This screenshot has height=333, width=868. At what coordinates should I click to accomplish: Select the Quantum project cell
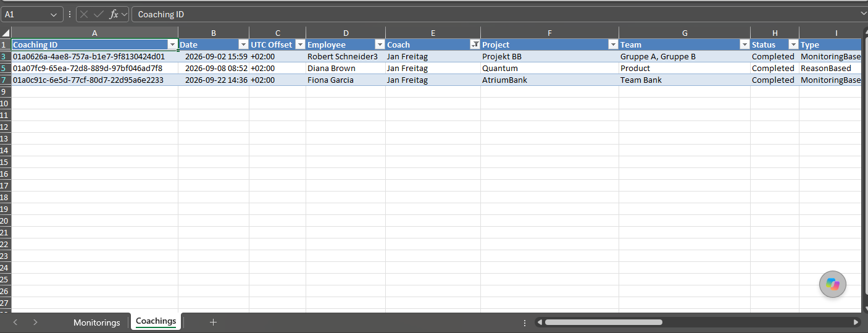coord(549,68)
